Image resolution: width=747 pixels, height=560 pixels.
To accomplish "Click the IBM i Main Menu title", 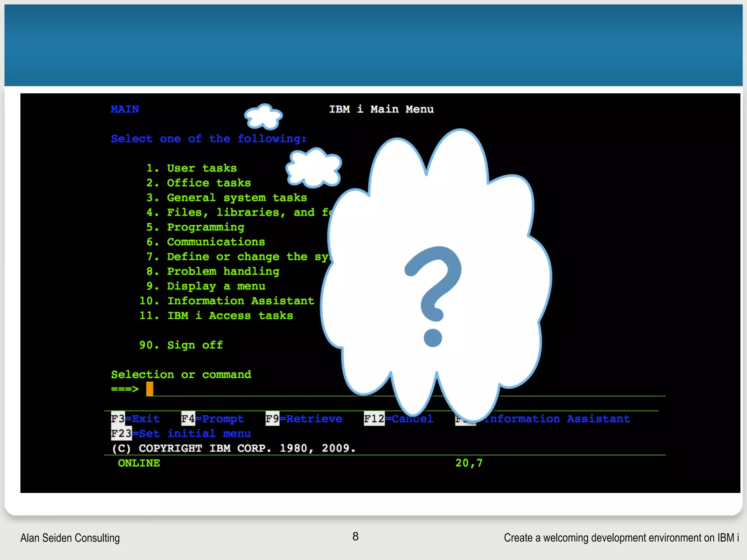I will coord(382,109).
